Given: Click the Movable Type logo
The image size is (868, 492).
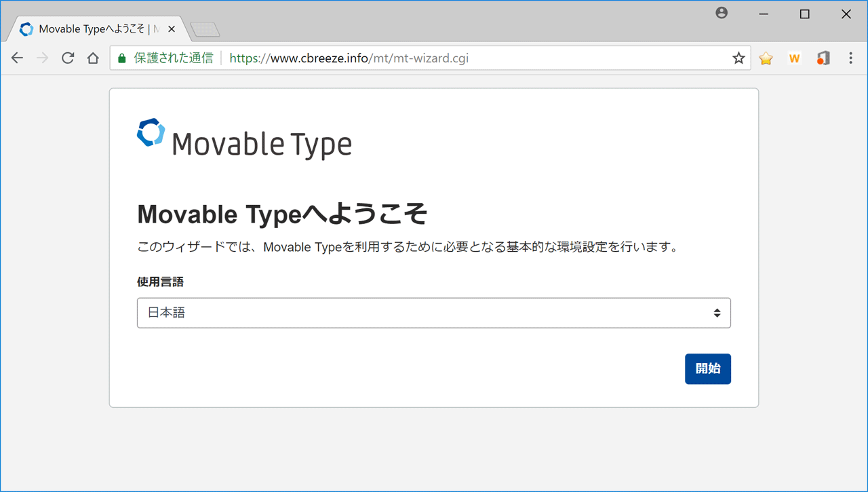Looking at the screenshot, I should point(244,139).
